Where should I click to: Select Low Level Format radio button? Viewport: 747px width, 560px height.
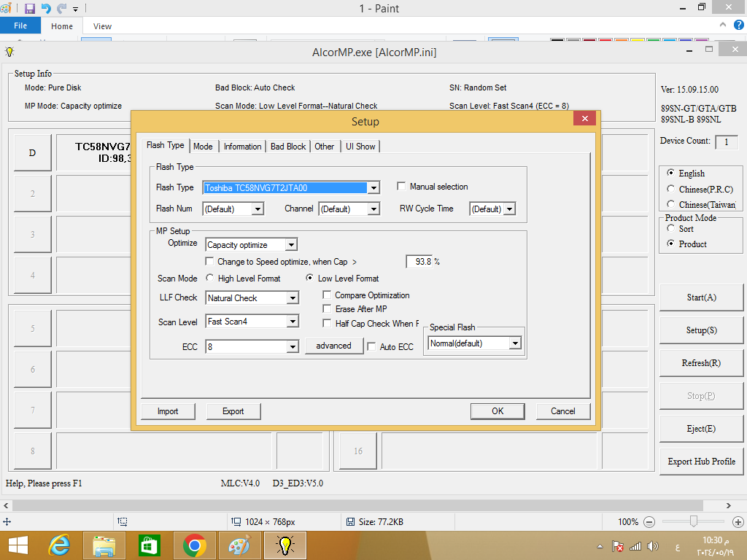coord(309,278)
